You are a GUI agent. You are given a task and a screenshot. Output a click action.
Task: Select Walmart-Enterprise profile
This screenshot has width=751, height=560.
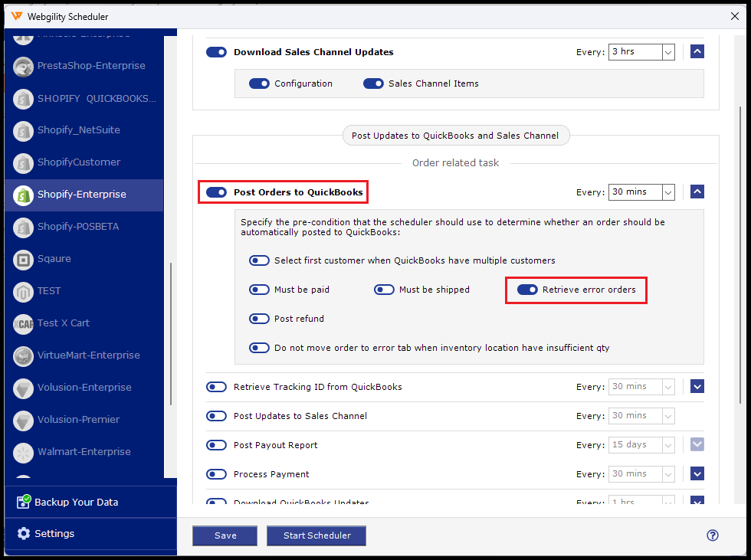(x=84, y=452)
